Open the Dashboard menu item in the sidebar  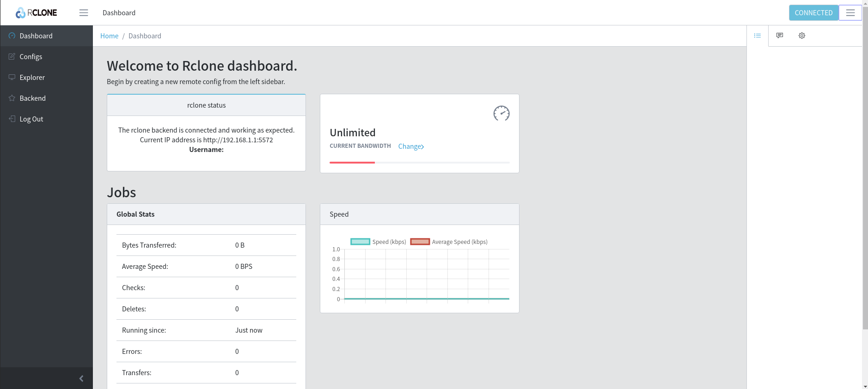(47, 36)
